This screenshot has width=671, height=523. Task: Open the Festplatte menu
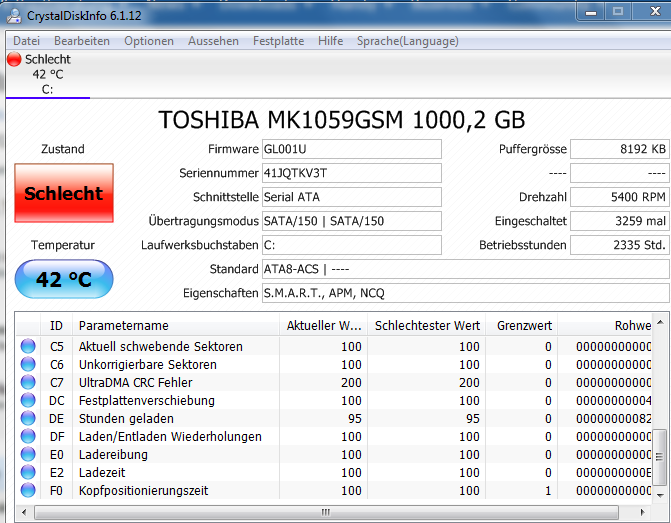pyautogui.click(x=278, y=41)
